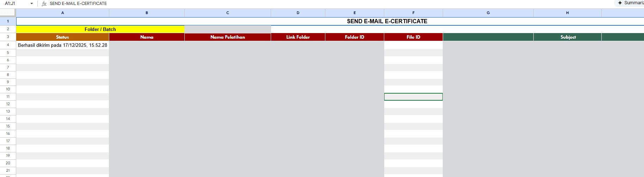Click the select-all corner box

click(x=8, y=13)
